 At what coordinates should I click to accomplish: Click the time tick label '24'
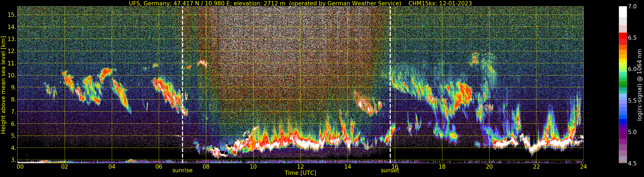[x=583, y=166]
